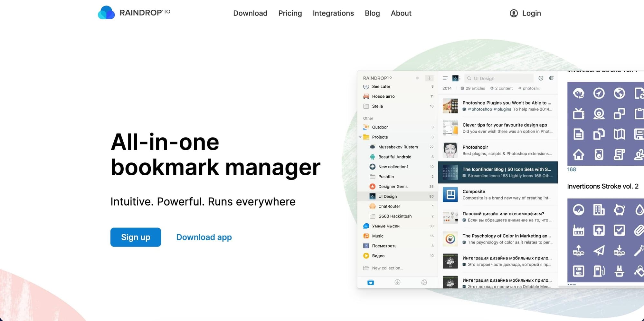Open recent searches with the clock icon

pyautogui.click(x=541, y=78)
